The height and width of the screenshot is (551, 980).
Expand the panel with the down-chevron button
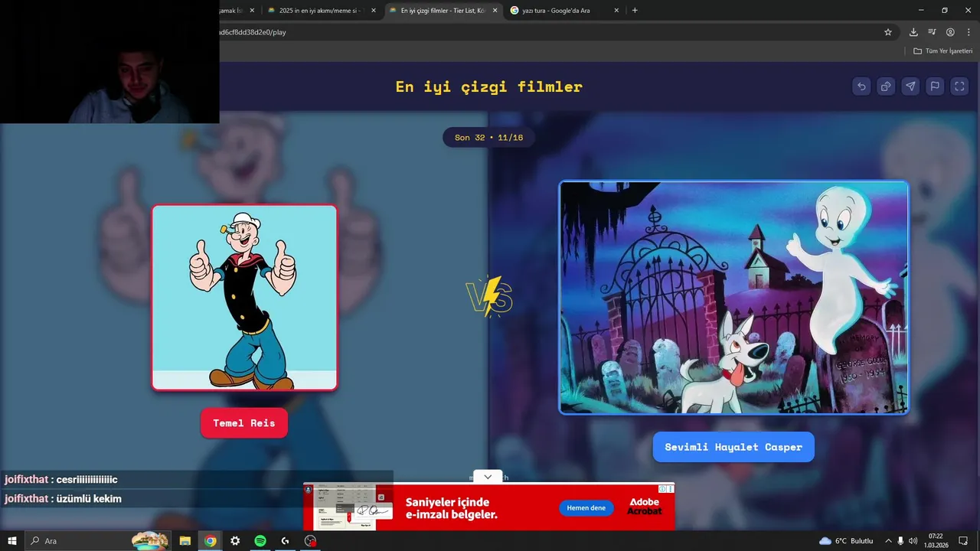(x=488, y=477)
